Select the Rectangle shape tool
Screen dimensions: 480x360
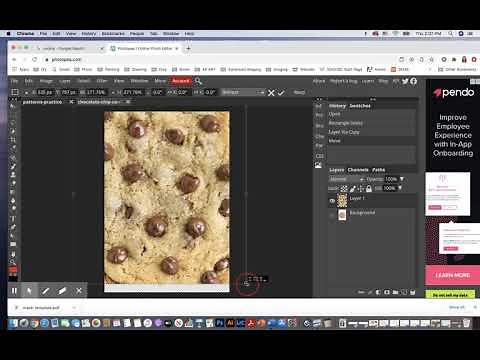(x=13, y=244)
